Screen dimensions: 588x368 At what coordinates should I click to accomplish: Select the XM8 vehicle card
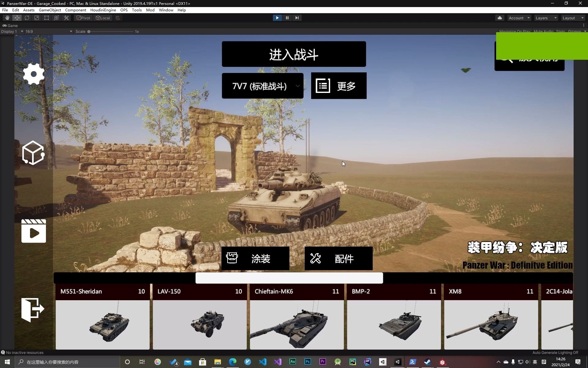click(x=491, y=316)
